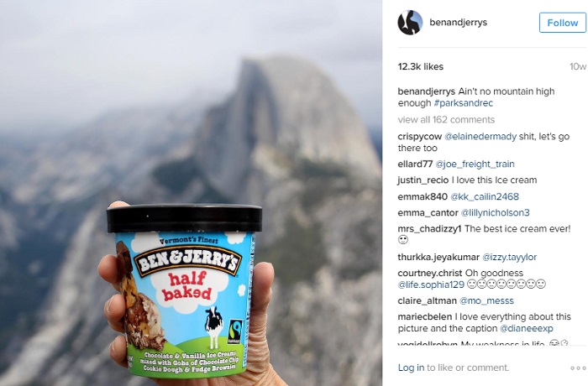
Task: Open the @dianeeexp mention
Action: pyautogui.click(x=527, y=329)
